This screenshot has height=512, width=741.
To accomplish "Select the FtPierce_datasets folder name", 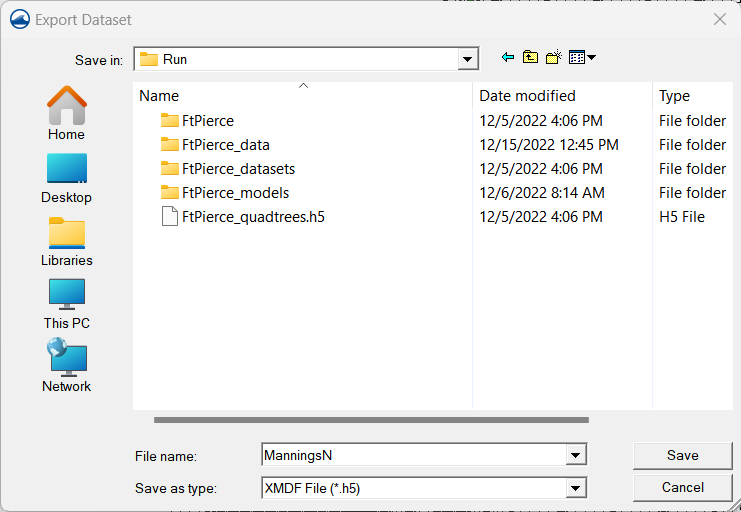I will point(239,169).
